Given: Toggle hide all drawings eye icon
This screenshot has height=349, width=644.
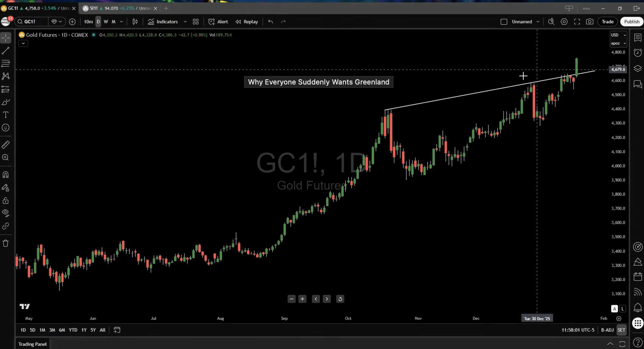Looking at the screenshot, I should 5,213.
